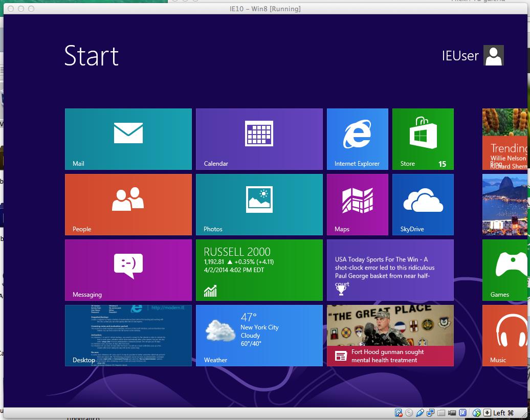Viewport: 530px width, 420px height.
Task: Click the VirtualBox shared folders status icon
Action: point(441,413)
